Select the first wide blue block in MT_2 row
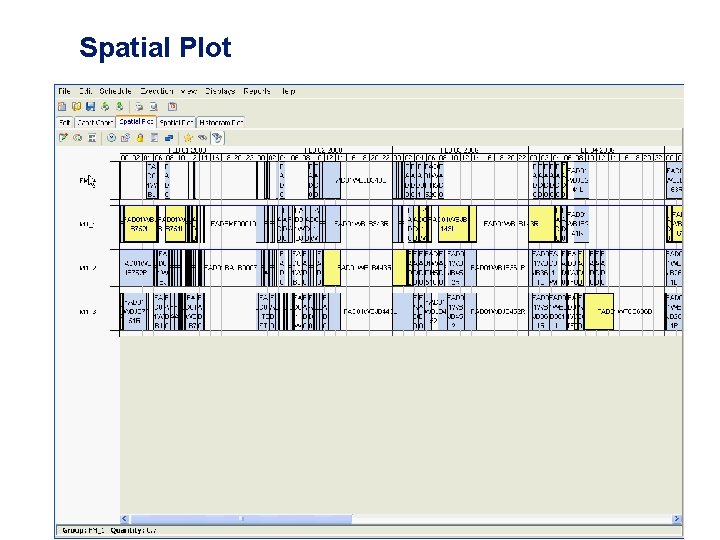 [x=137, y=268]
